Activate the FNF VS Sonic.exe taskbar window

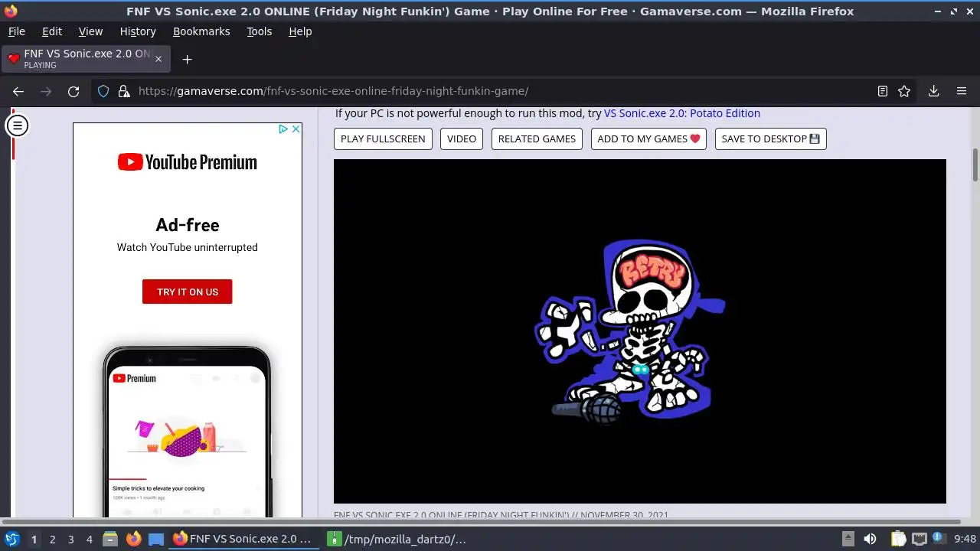(243, 539)
